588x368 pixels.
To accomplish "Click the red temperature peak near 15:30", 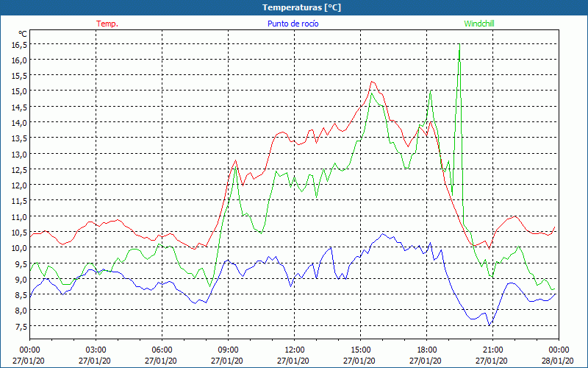I will click(x=372, y=82).
